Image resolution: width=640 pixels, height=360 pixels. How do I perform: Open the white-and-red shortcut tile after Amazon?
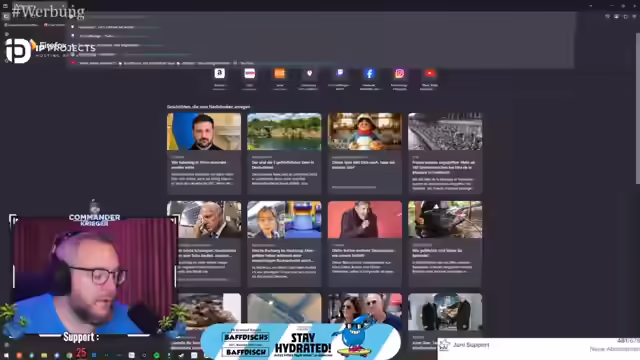[x=249, y=73]
